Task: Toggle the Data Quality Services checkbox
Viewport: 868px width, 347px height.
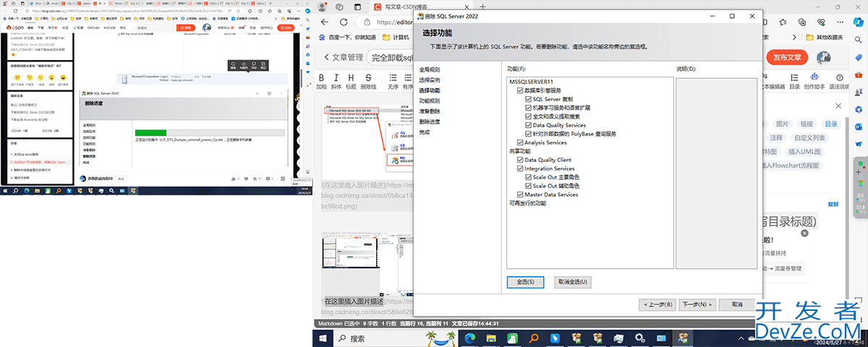Action: 529,125
